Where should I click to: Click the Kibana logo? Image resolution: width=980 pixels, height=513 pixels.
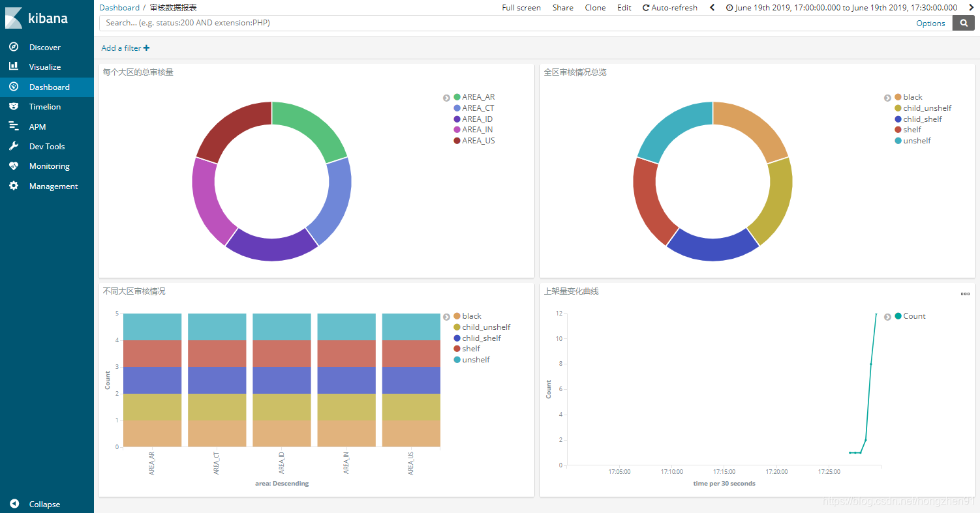[37, 18]
